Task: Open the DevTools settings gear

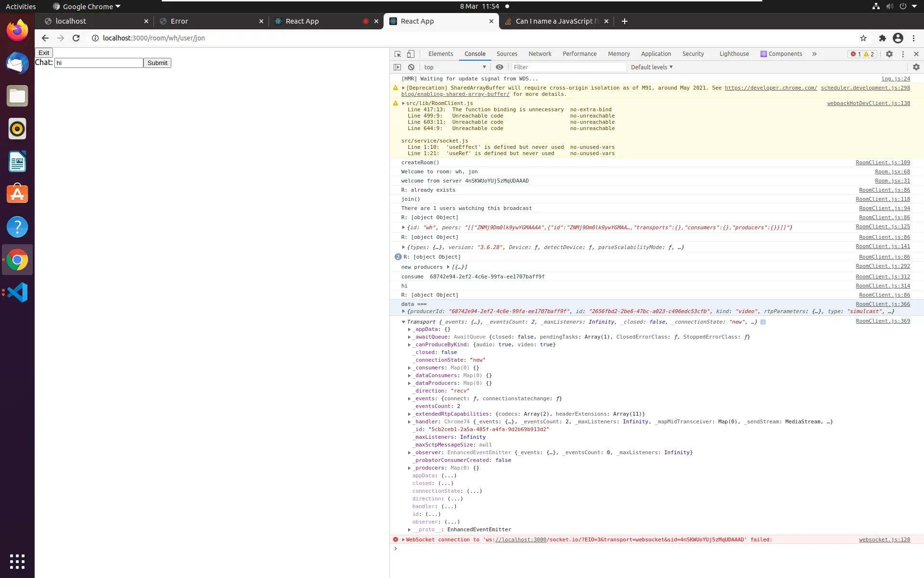Action: pyautogui.click(x=889, y=54)
